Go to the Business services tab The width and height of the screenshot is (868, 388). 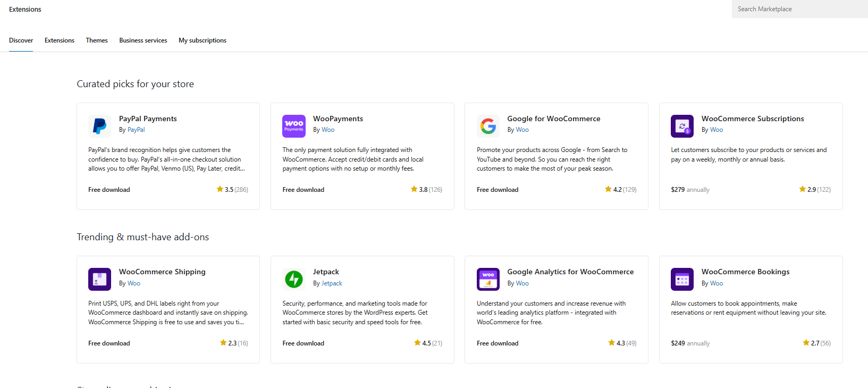tap(143, 40)
